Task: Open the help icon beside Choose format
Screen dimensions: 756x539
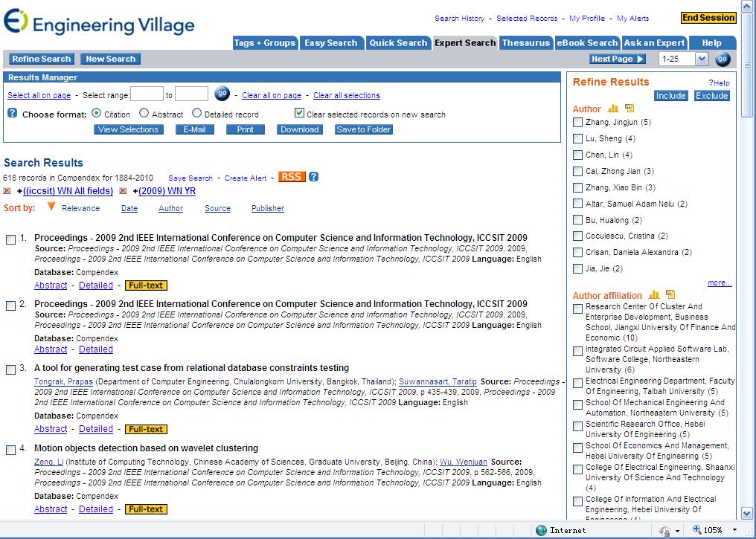Action: click(x=13, y=113)
